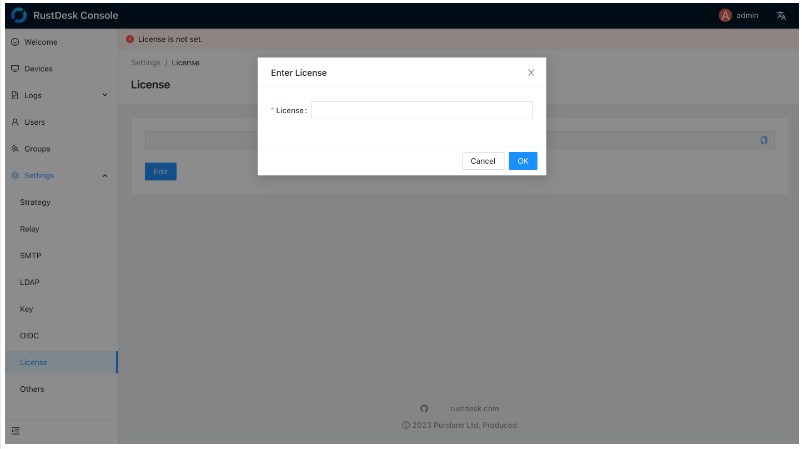Click the Users person icon
The height and width of the screenshot is (449, 802).
tap(15, 122)
